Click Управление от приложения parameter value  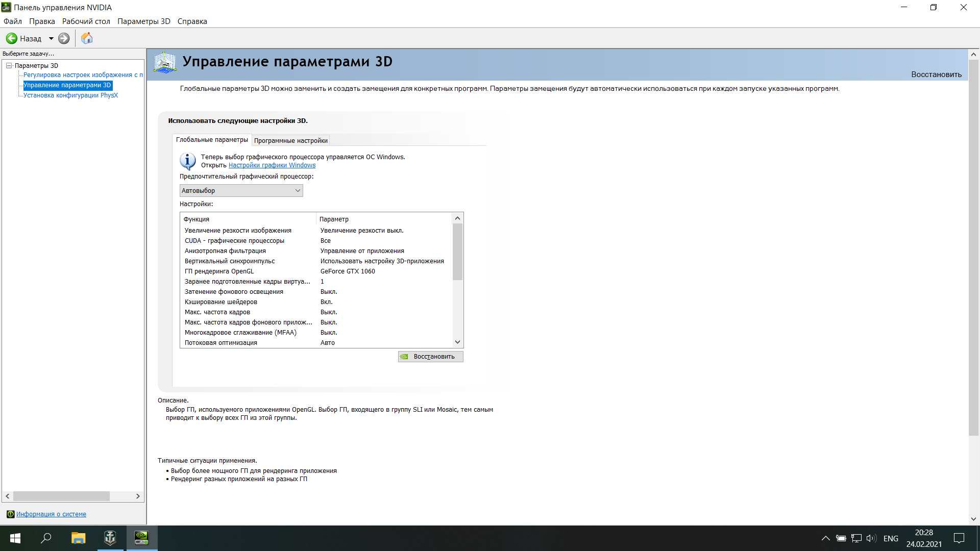click(x=362, y=251)
